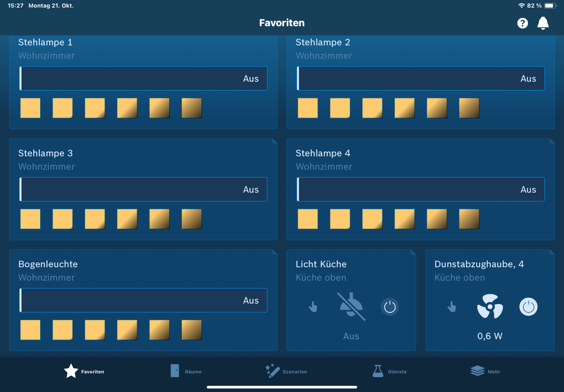This screenshot has width=564, height=392.
Task: Toggle the Licht Küche power button
Action: (390, 307)
